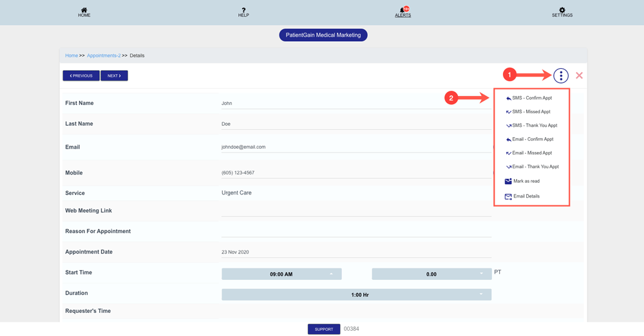Click the Email input field

(x=355, y=147)
